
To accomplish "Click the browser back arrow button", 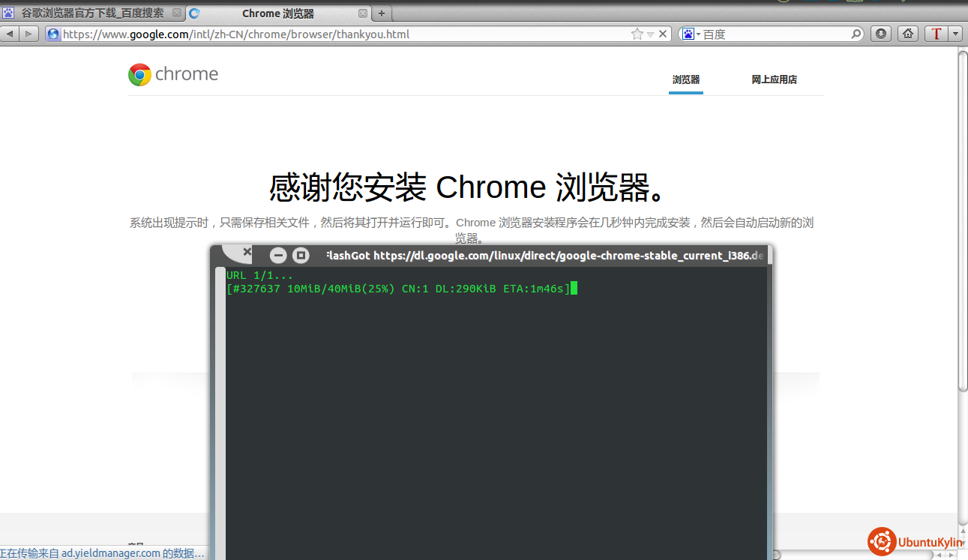I will point(10,34).
